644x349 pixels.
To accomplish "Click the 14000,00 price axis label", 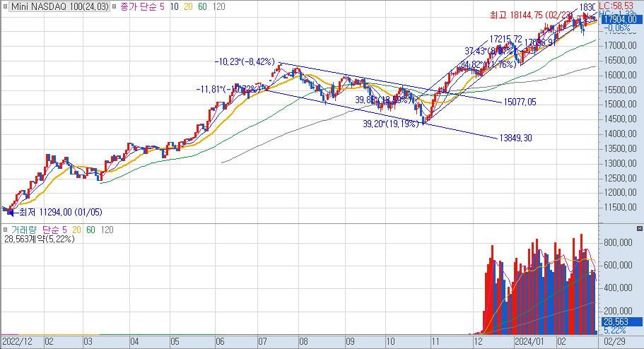I will (620, 134).
